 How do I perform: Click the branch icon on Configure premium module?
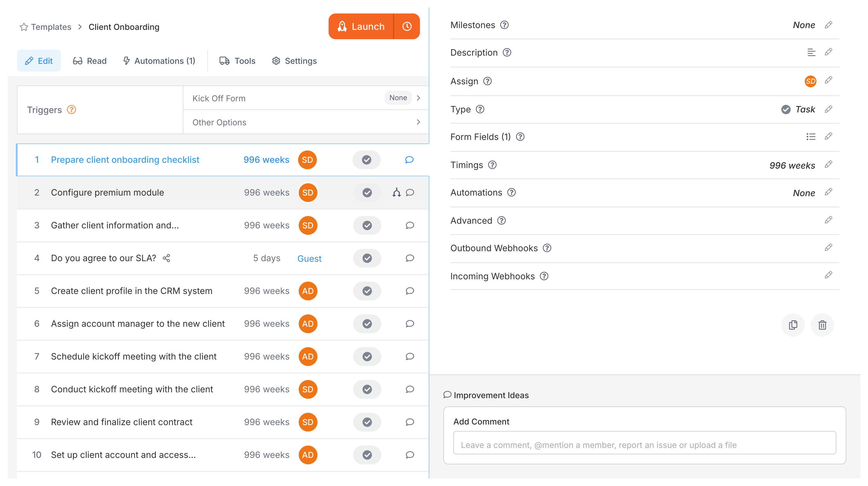pos(397,193)
